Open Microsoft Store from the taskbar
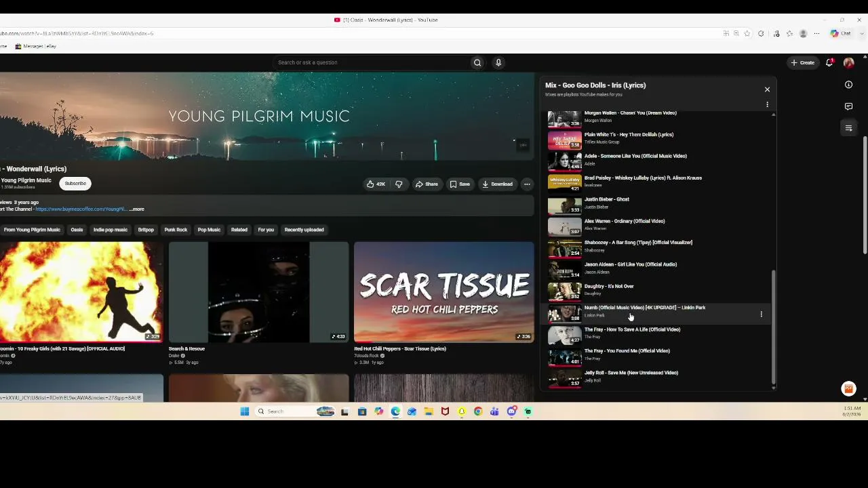Viewport: 868px width, 488px height. [362, 411]
